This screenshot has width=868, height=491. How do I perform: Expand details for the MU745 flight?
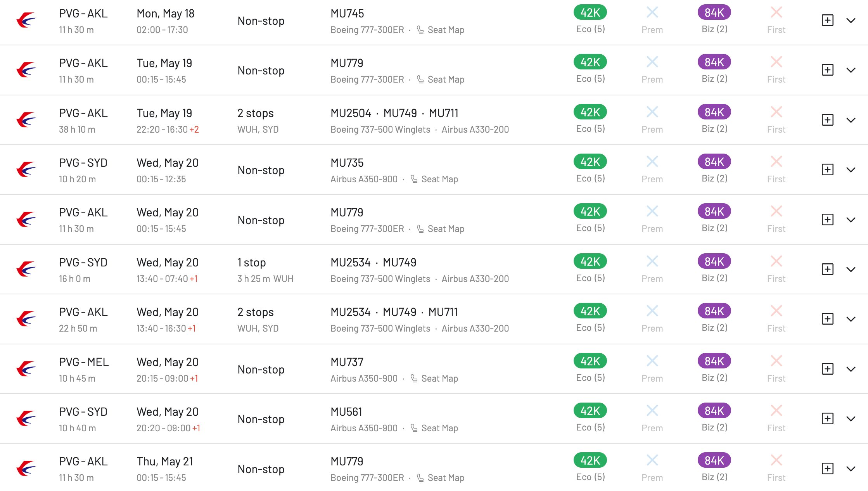click(852, 21)
